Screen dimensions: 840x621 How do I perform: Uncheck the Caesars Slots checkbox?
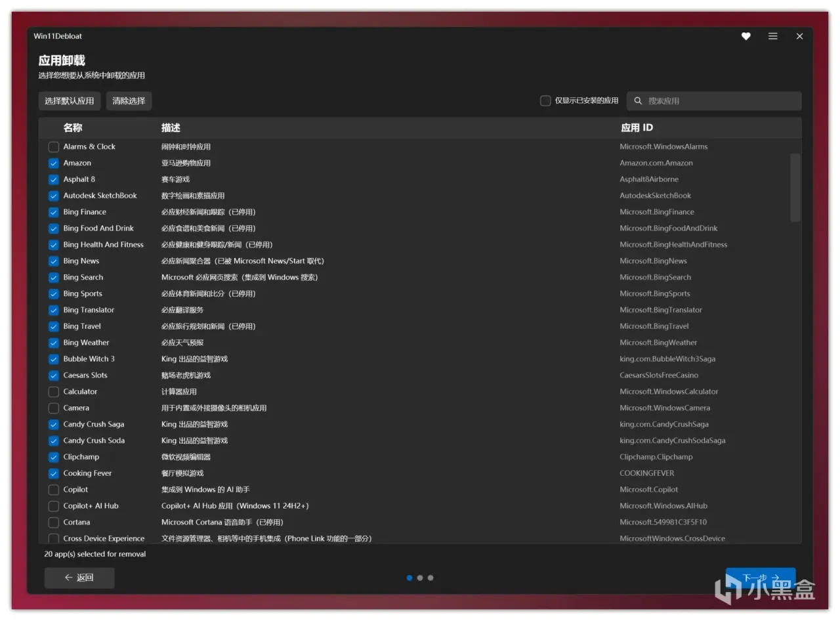(54, 375)
